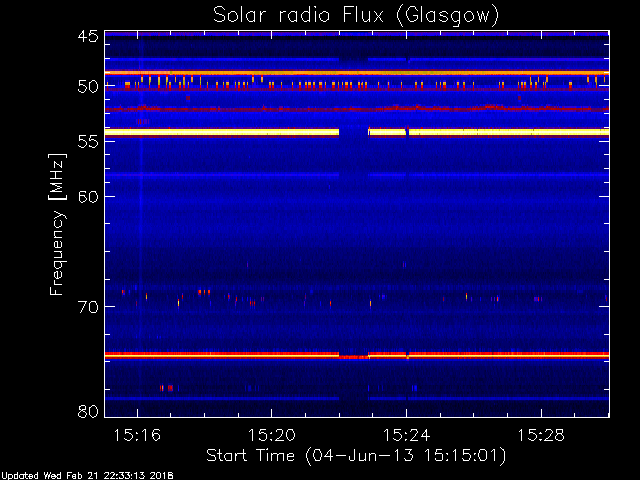This screenshot has height=480, width=640.
Task: Click the 15:24 time tick label
Action: (x=406, y=435)
